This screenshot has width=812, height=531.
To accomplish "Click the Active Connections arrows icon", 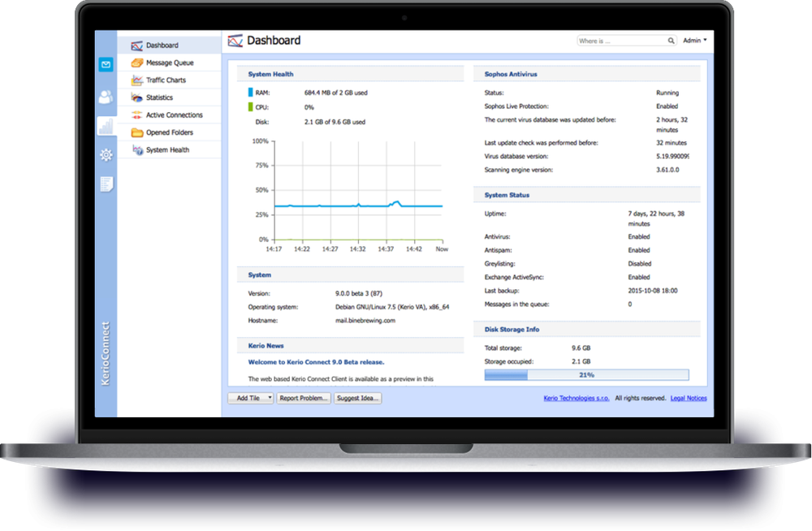I will tap(136, 115).
